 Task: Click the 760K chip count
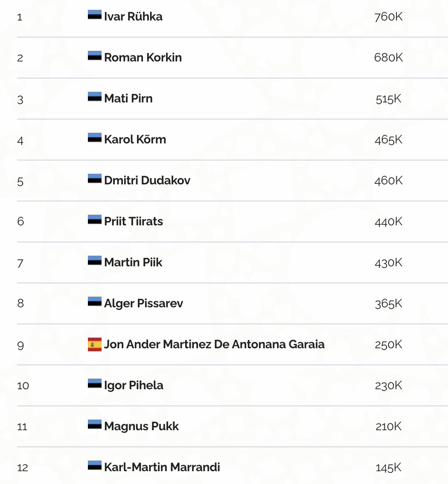coord(388,17)
